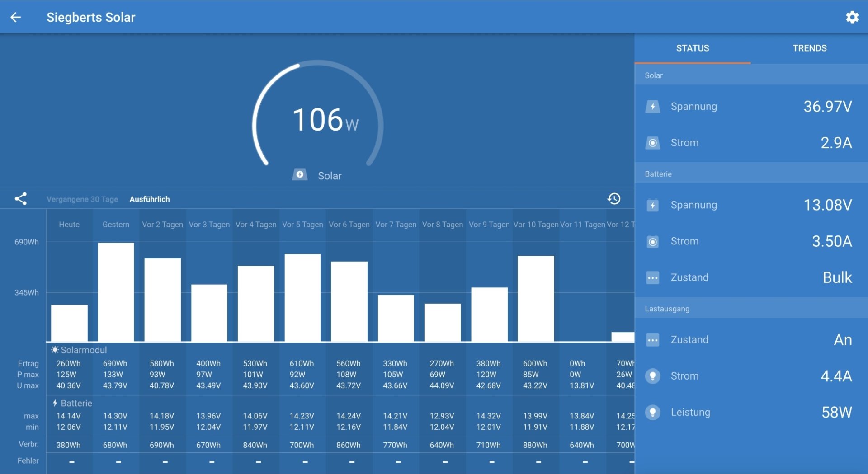Click Vor 7 Tagen battery min 11.84V
The height and width of the screenshot is (474, 868).
point(395,427)
